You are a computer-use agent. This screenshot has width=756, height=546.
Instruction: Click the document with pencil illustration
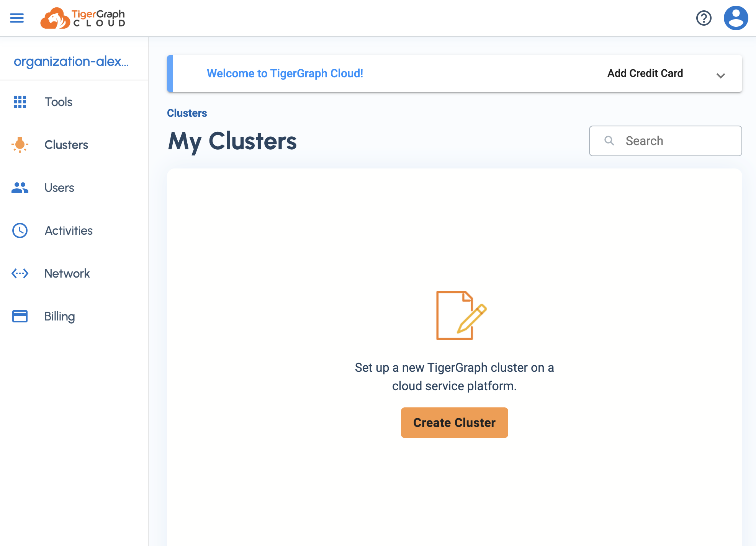(461, 316)
